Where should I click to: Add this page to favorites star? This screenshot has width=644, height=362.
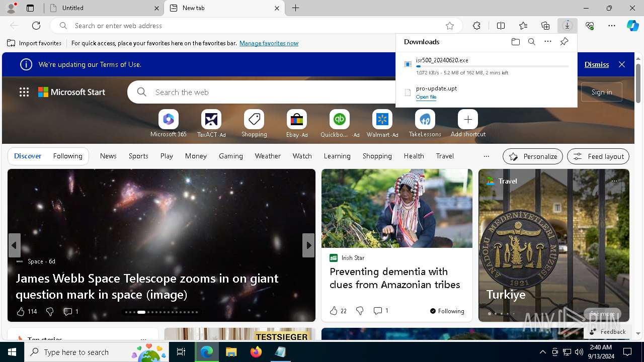click(450, 26)
